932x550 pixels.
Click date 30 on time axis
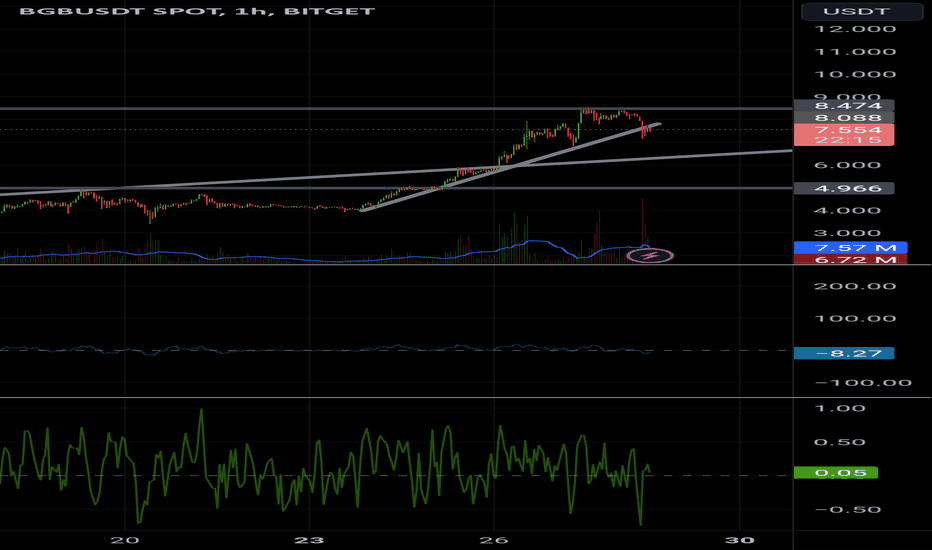click(740, 540)
